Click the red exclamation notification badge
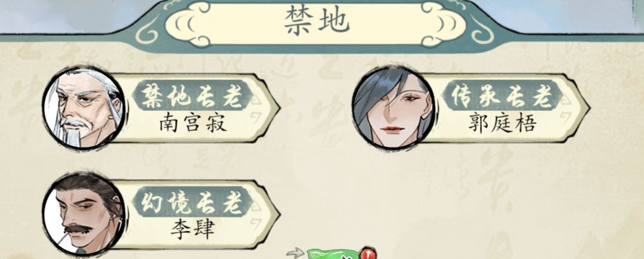This screenshot has width=644, height=259. coord(369,253)
